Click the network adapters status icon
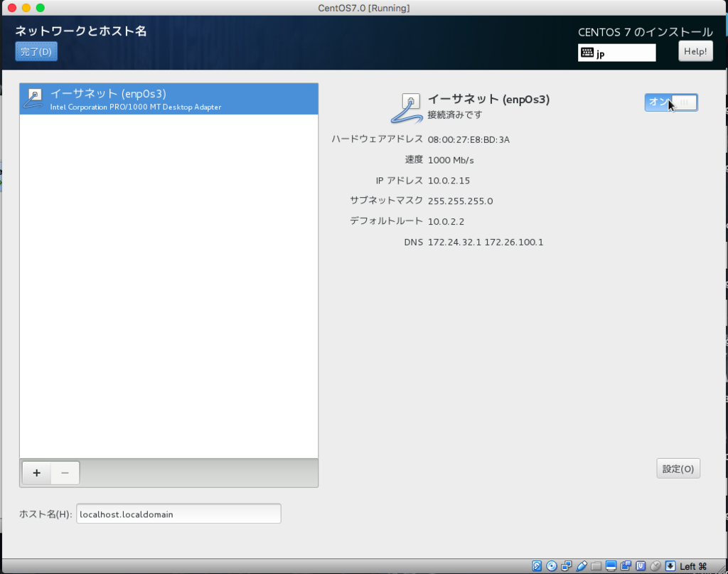Image resolution: width=728 pixels, height=574 pixels. click(x=567, y=565)
